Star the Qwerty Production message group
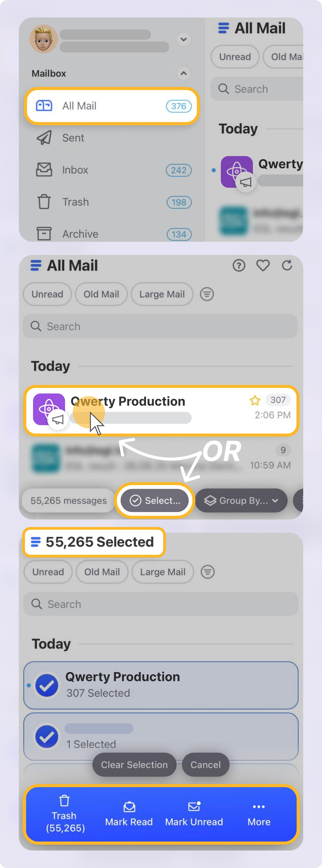Viewport: 322px width, 868px height. 255,400
